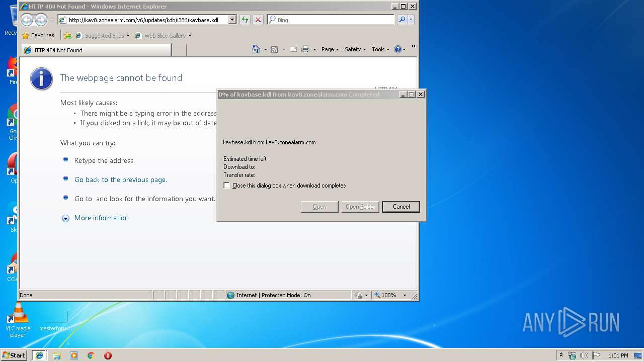Screen dimensions: 644x362
Task: Click the 'Done' status bar text
Action: (x=26, y=295)
